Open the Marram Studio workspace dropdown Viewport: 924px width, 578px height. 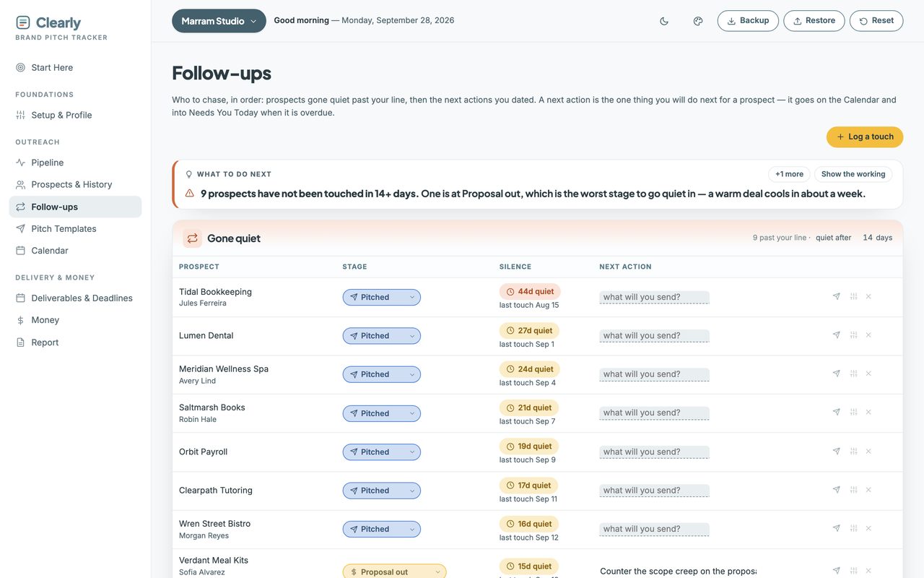tap(219, 21)
